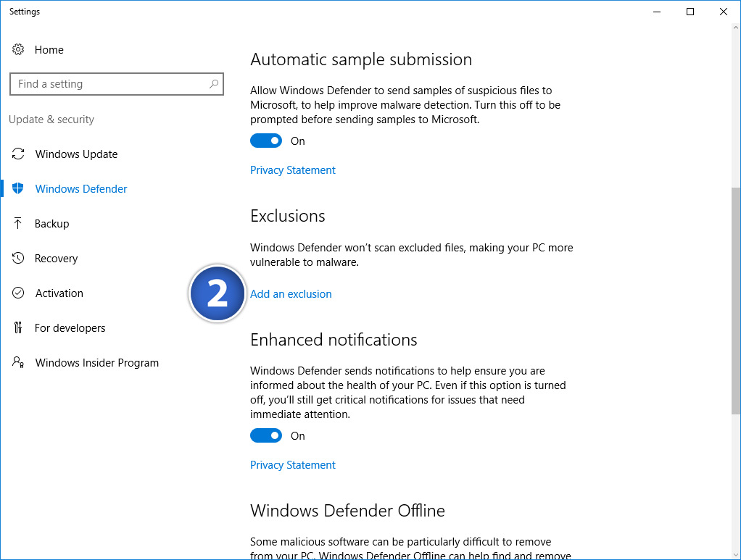Click the search magnifier icon
Image resolution: width=741 pixels, height=560 pixels.
tap(214, 83)
